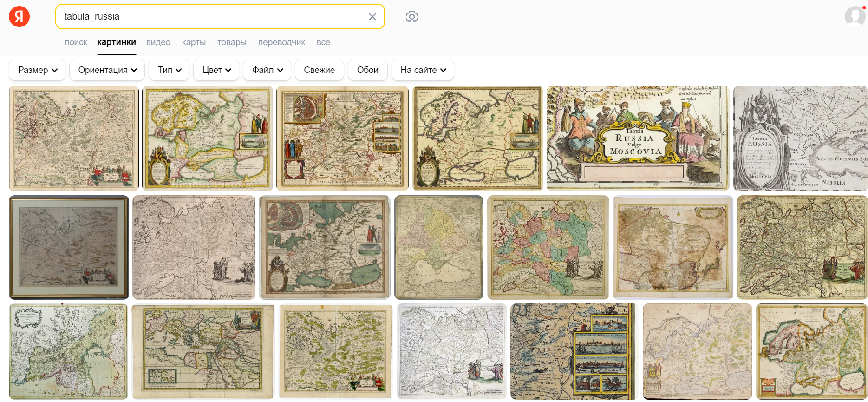Open the fourth top-row map thumbnail
This screenshot has width=868, height=402.
pyautogui.click(x=477, y=138)
